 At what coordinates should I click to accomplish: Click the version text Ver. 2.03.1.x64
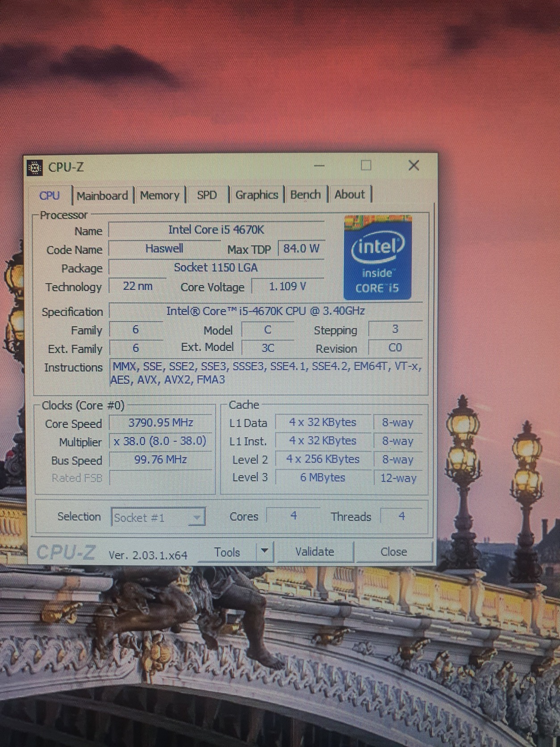click(148, 555)
